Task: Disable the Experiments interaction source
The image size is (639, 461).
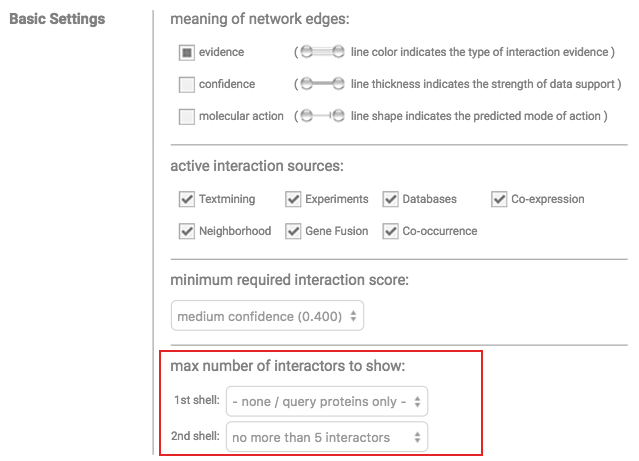Action: [293, 199]
